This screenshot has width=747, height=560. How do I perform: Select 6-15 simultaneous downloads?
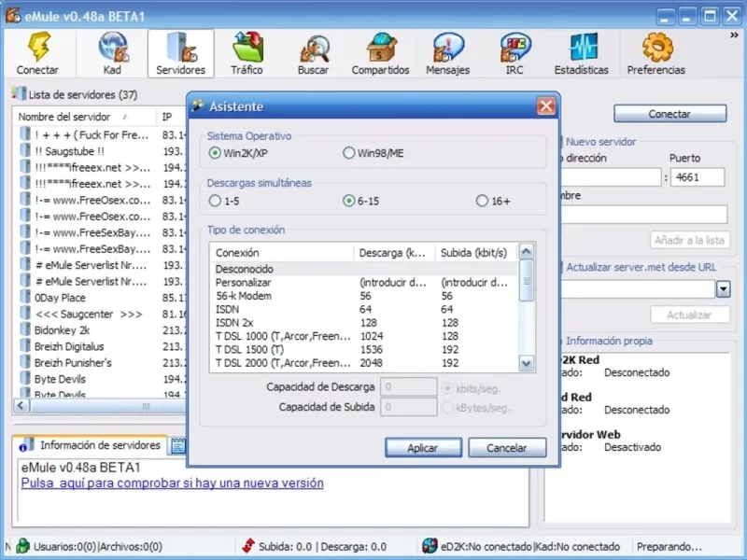(348, 201)
